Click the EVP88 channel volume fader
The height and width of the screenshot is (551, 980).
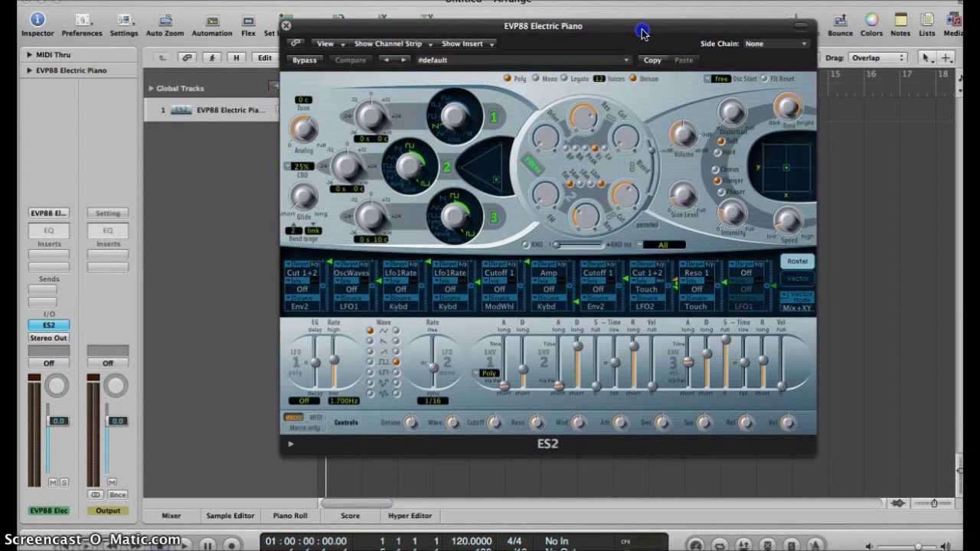58,422
